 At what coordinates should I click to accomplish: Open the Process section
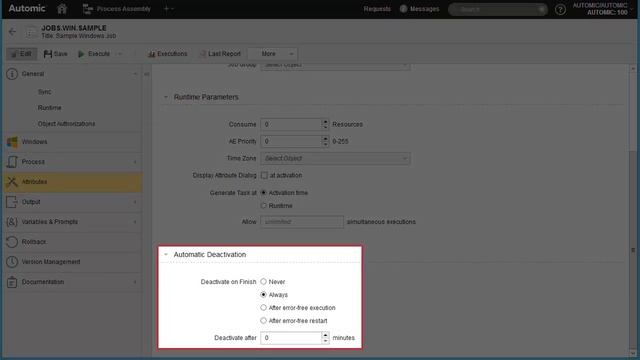73,162
